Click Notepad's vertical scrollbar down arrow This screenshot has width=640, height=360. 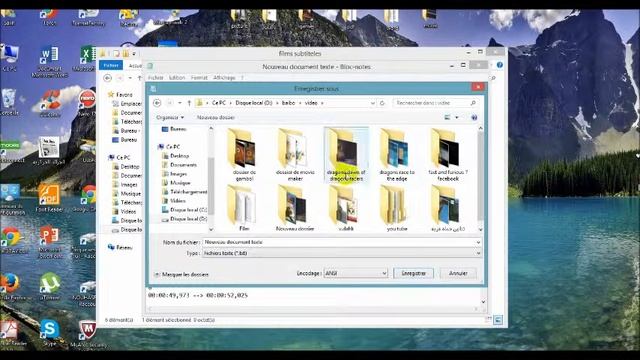pyautogui.click(x=483, y=302)
